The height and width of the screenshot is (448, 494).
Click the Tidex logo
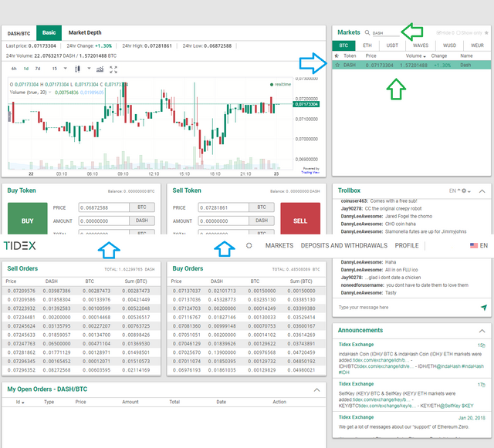(x=19, y=245)
